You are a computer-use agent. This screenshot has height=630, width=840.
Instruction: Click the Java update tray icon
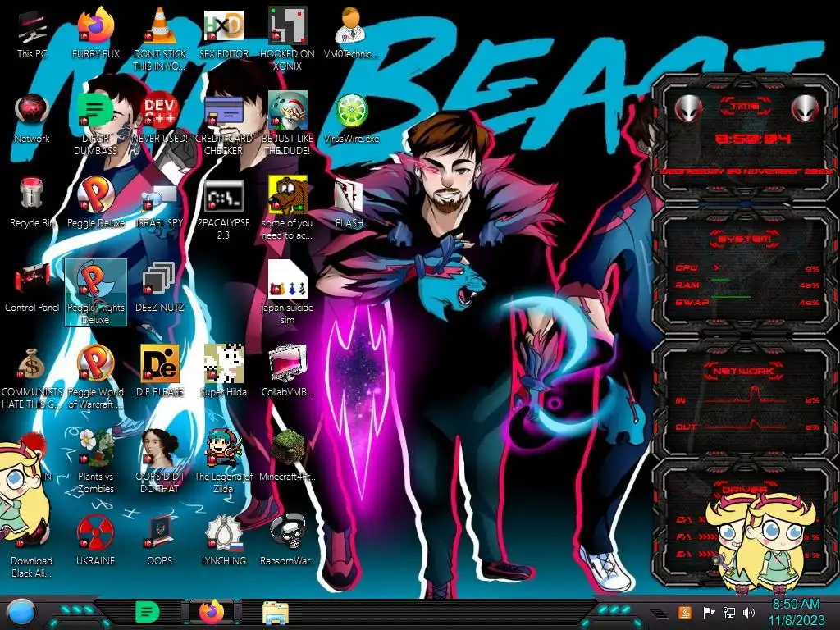pyautogui.click(x=684, y=612)
